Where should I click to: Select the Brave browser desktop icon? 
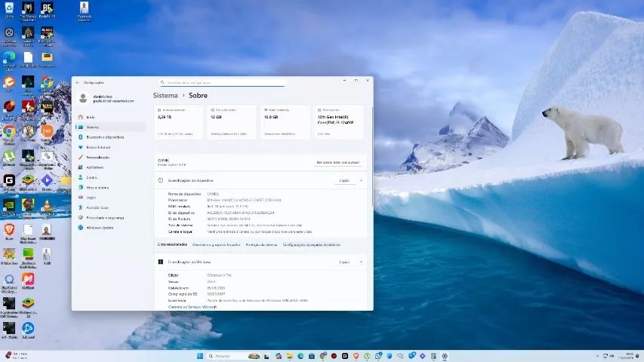[x=9, y=231]
